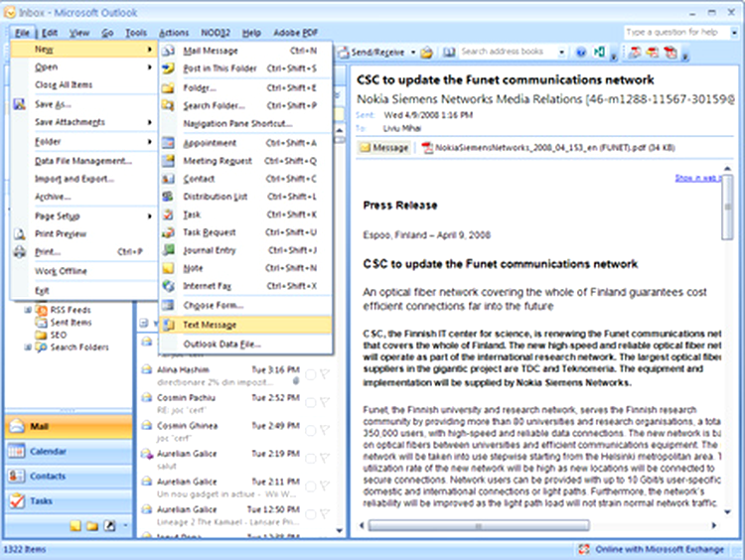The image size is (745, 560).
Task: Click the message list scroll down arrow
Action: tap(340, 530)
